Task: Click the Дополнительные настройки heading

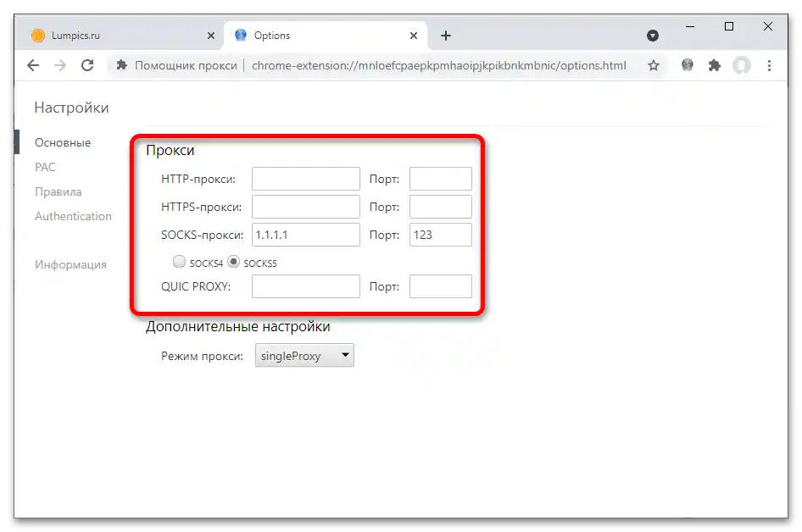Action: pos(238,326)
